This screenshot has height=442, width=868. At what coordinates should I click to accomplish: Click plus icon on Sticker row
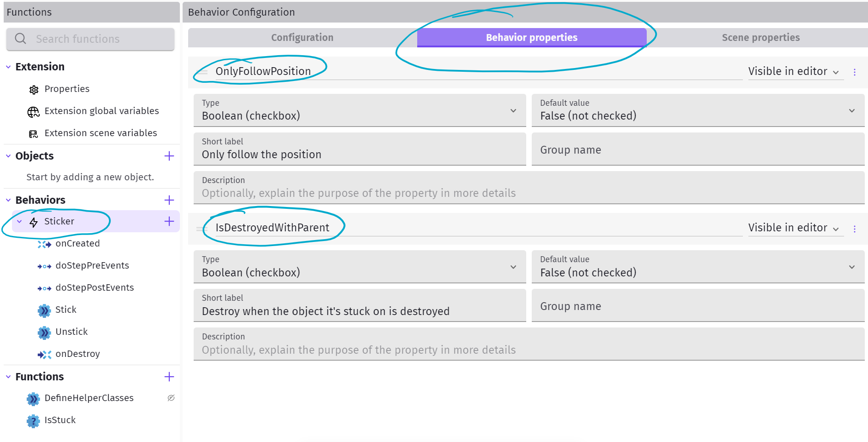169,221
